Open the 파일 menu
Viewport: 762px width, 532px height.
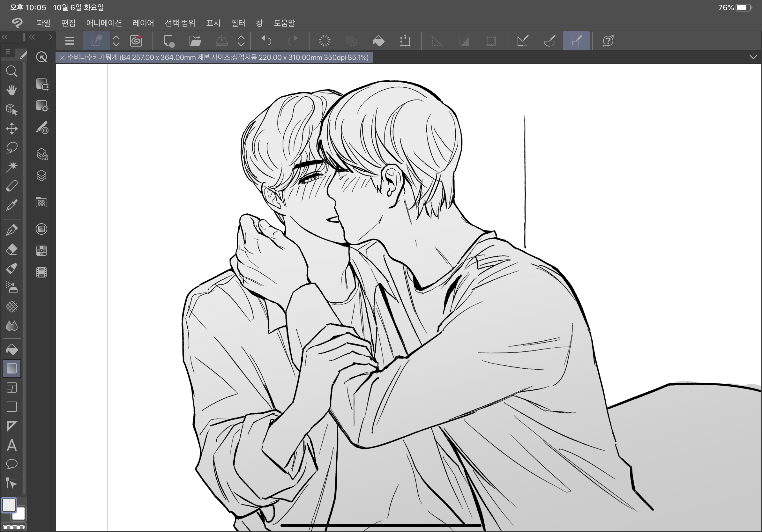coord(43,23)
